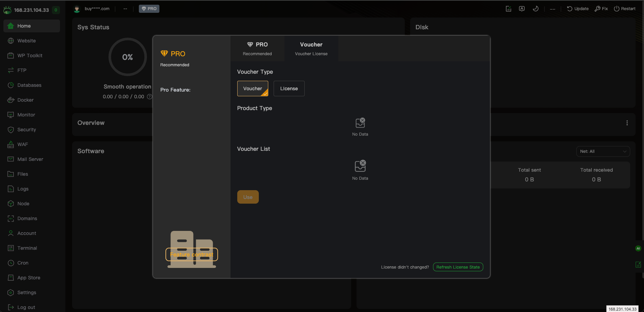Viewport: 644px width, 312px height.
Task: Click Refresh License State
Action: click(x=458, y=267)
